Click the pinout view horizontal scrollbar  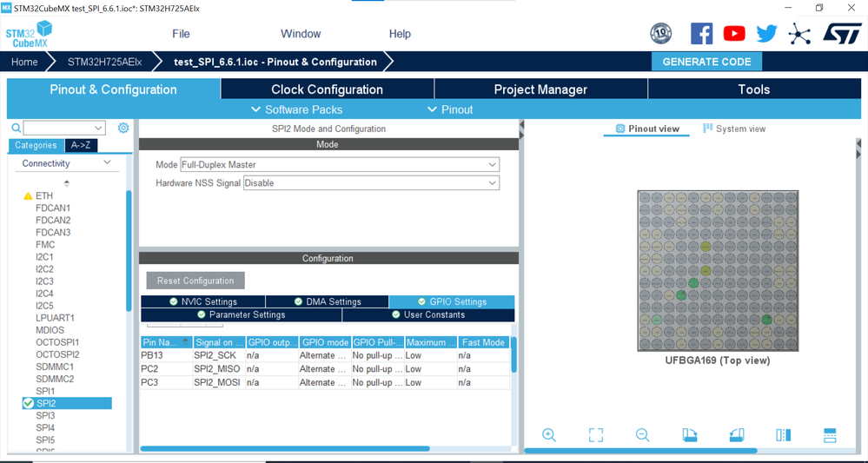[x=640, y=451]
